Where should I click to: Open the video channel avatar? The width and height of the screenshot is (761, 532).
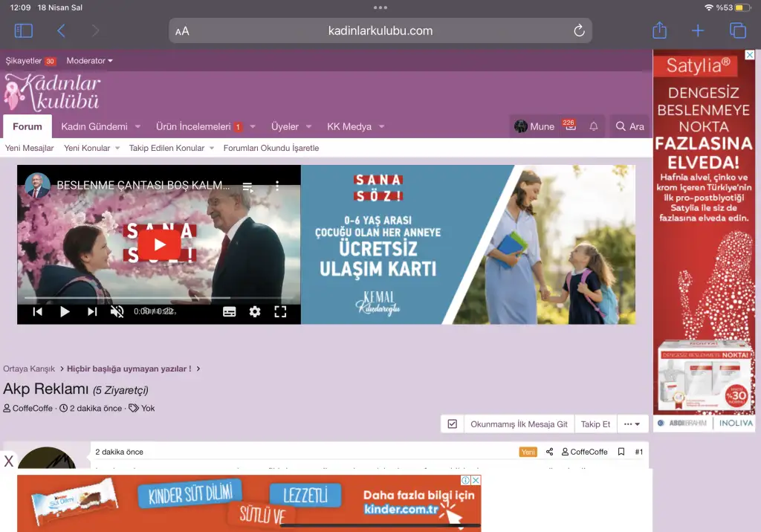tap(37, 186)
